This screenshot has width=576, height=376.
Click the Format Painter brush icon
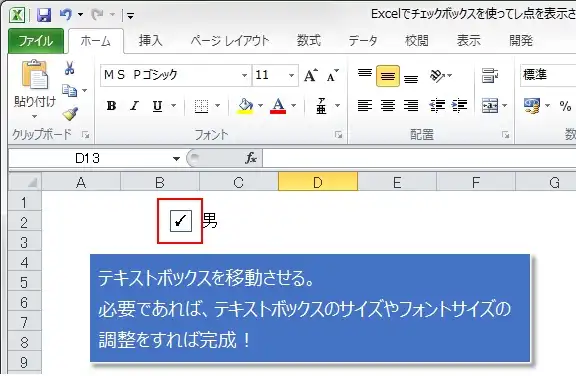(x=70, y=114)
